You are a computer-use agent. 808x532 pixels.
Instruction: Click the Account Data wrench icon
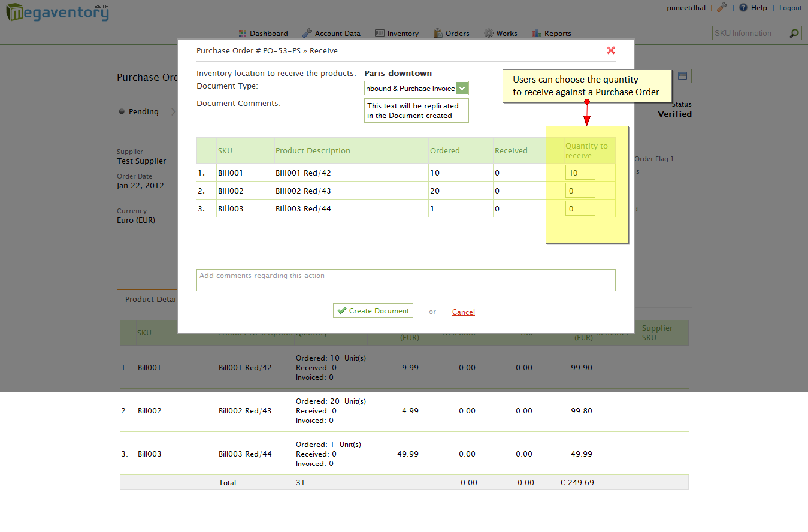(x=308, y=33)
